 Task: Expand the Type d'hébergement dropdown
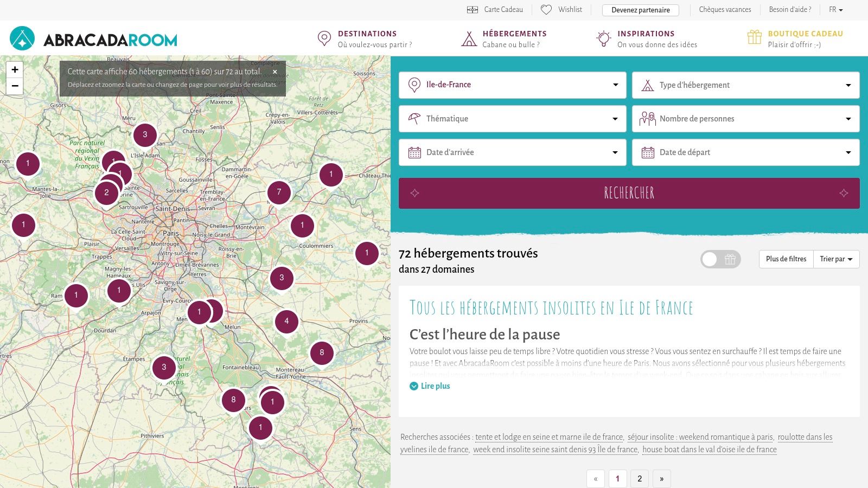click(746, 85)
